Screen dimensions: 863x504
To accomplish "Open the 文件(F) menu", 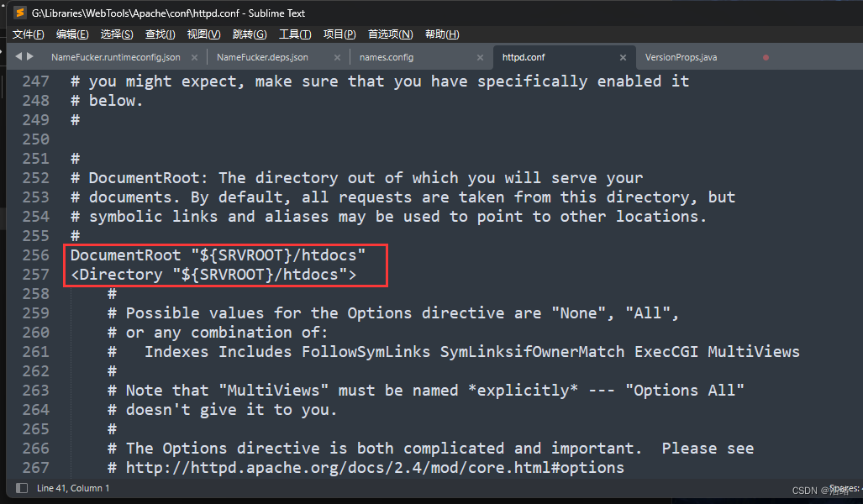I will coord(28,34).
